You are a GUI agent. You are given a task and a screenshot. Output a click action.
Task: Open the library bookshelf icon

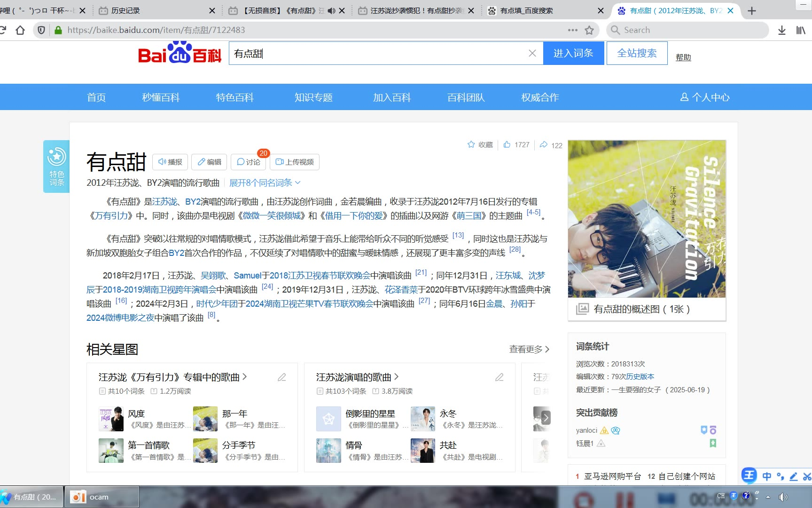click(801, 30)
